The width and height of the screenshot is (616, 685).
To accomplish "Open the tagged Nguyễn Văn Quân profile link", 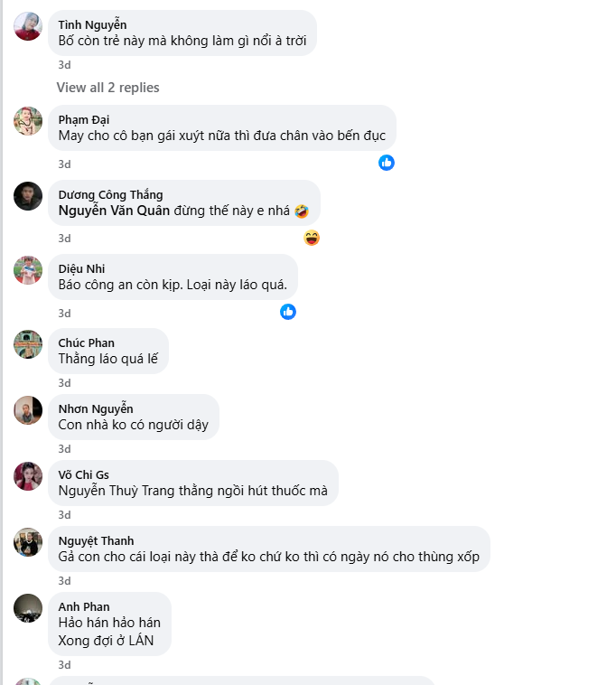I will click(x=114, y=211).
